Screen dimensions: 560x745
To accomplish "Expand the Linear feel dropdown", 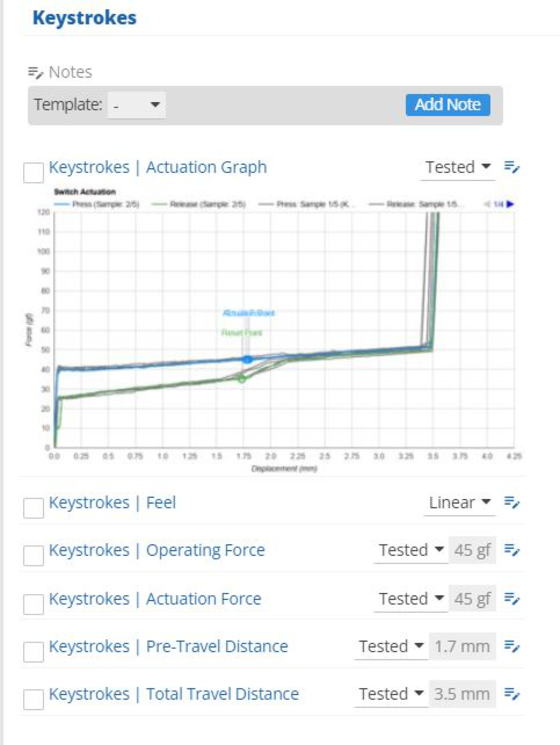I will 459,503.
